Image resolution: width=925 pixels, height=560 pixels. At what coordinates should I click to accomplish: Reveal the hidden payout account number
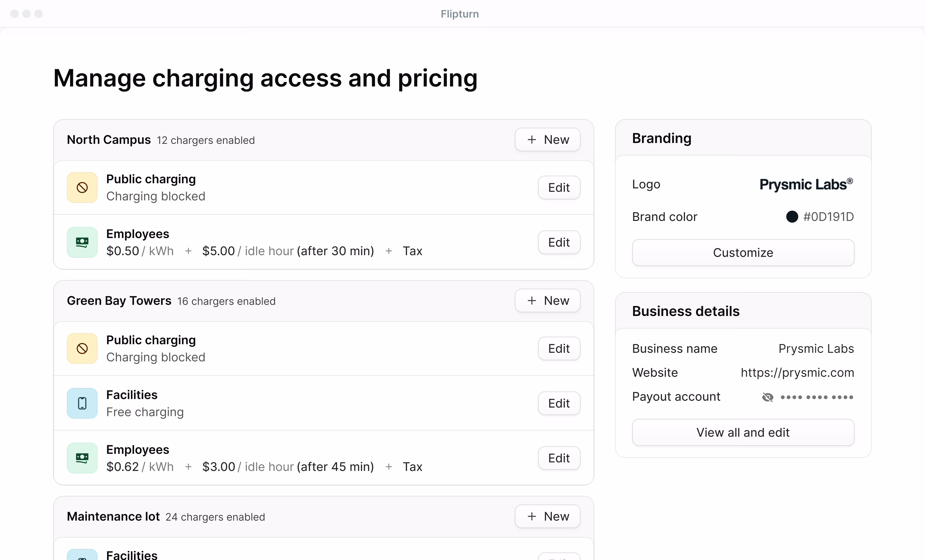(x=768, y=397)
